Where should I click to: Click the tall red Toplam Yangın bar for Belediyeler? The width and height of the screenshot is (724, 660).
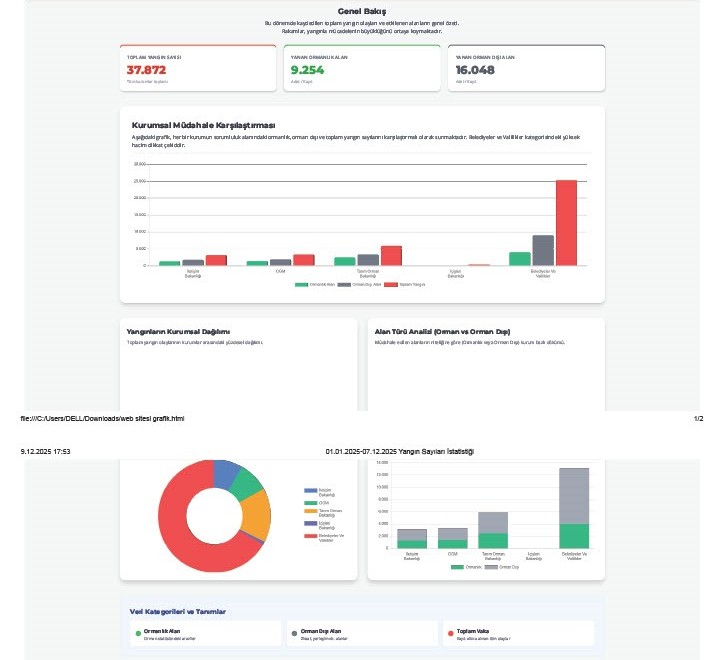566,222
